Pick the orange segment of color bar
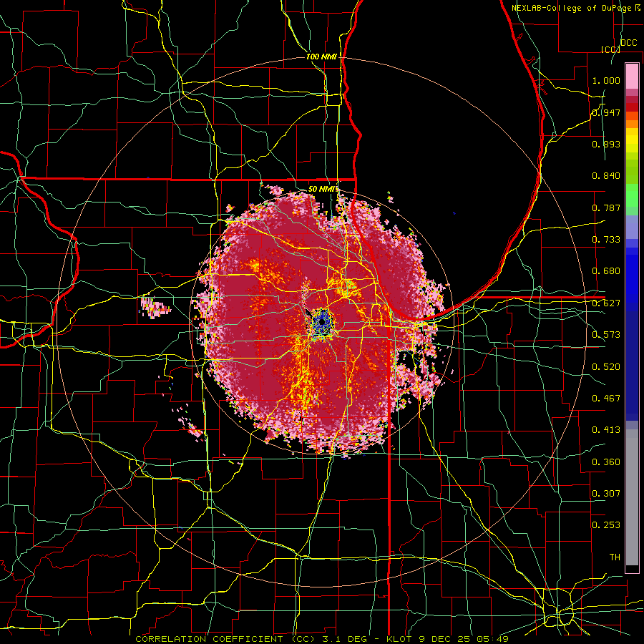Image resolution: width=644 pixels, height=644 pixels. [632, 124]
